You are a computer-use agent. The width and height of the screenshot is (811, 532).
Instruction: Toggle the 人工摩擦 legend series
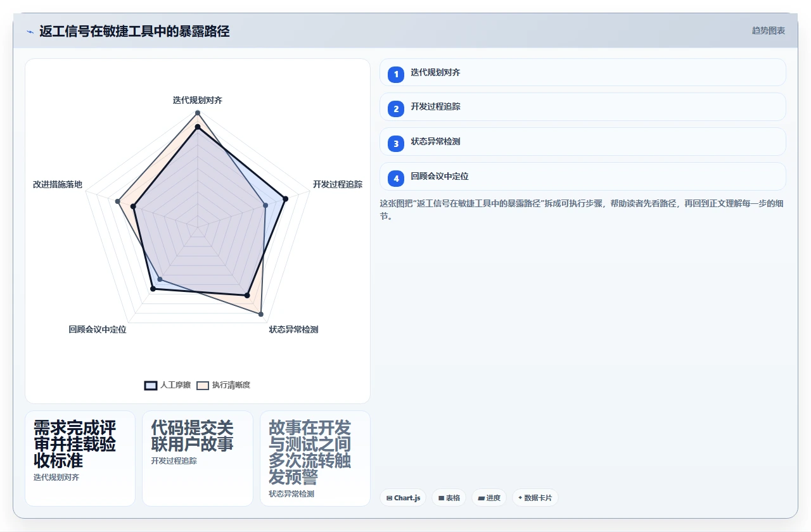[167, 385]
